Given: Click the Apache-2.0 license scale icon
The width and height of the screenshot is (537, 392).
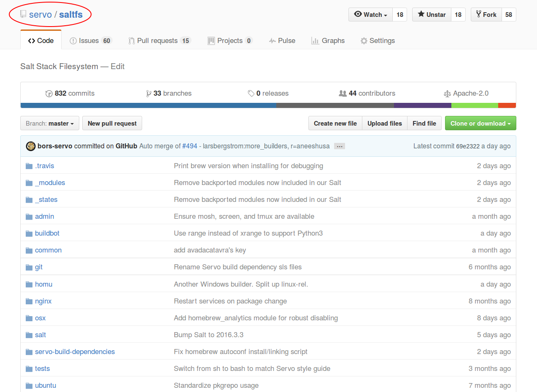Looking at the screenshot, I should (447, 94).
